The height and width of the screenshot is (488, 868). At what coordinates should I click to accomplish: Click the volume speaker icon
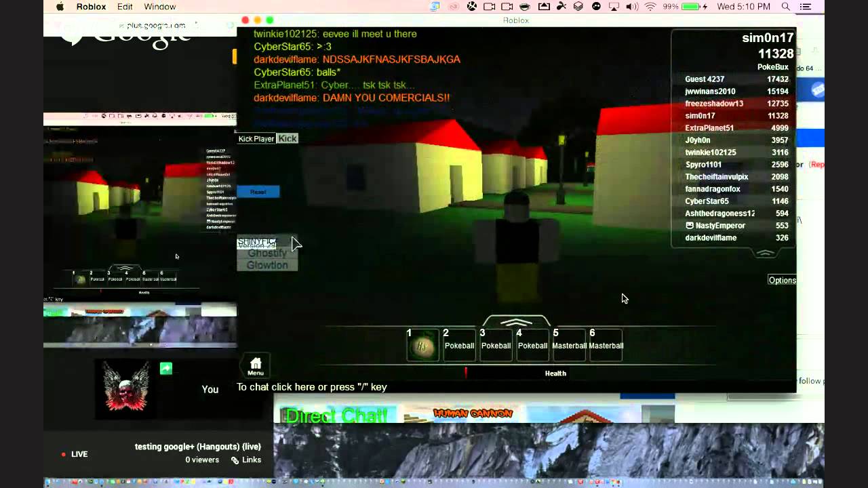click(632, 7)
